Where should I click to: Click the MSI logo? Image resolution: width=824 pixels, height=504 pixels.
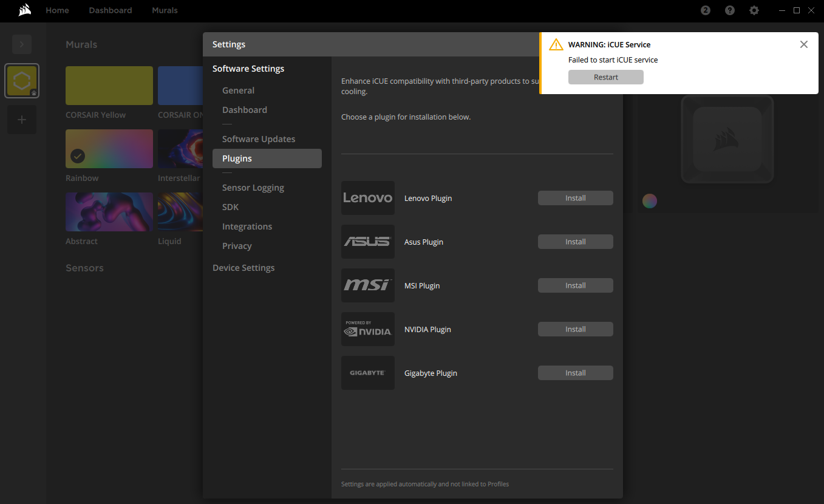tap(368, 285)
